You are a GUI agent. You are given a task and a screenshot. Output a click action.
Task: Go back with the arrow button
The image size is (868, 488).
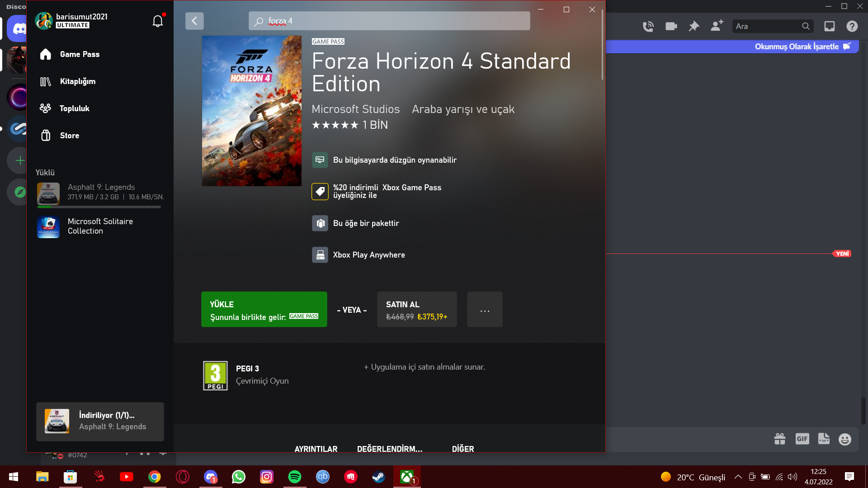tap(194, 21)
